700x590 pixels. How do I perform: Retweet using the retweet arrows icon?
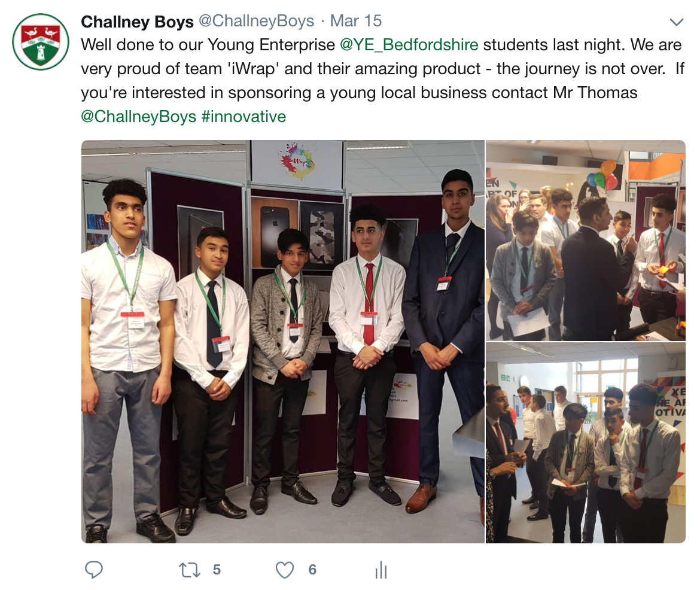(189, 570)
